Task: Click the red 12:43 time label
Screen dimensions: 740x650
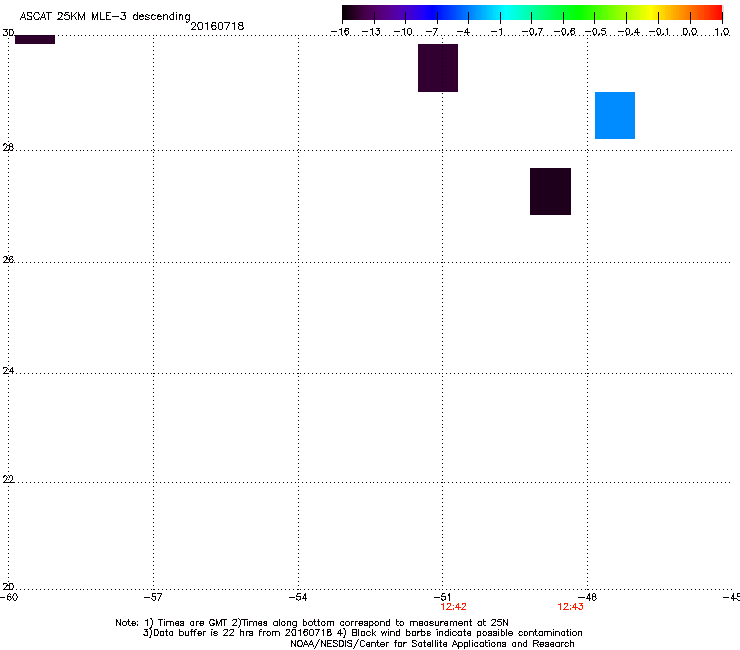Action: pyautogui.click(x=570, y=607)
